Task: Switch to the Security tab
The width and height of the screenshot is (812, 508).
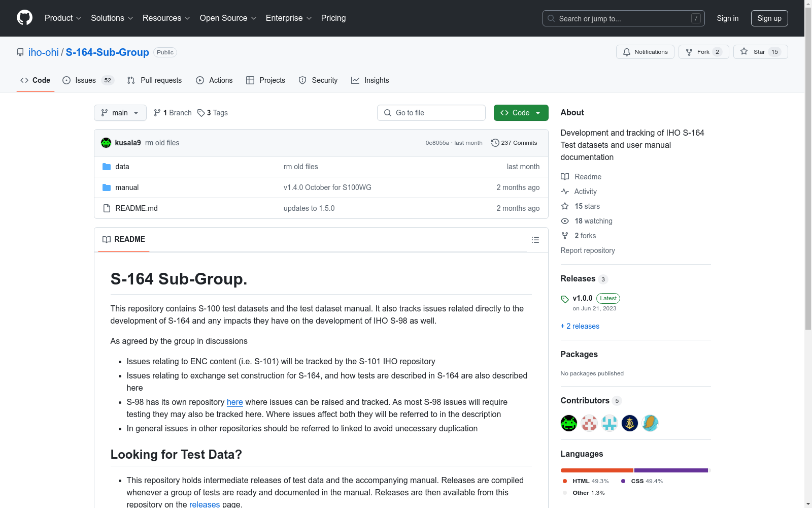Action: [318, 80]
